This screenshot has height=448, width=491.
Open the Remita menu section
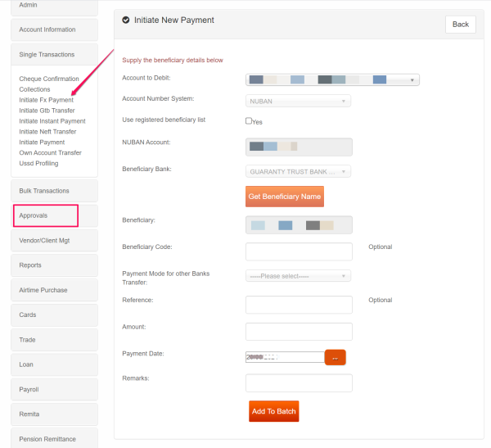point(55,414)
